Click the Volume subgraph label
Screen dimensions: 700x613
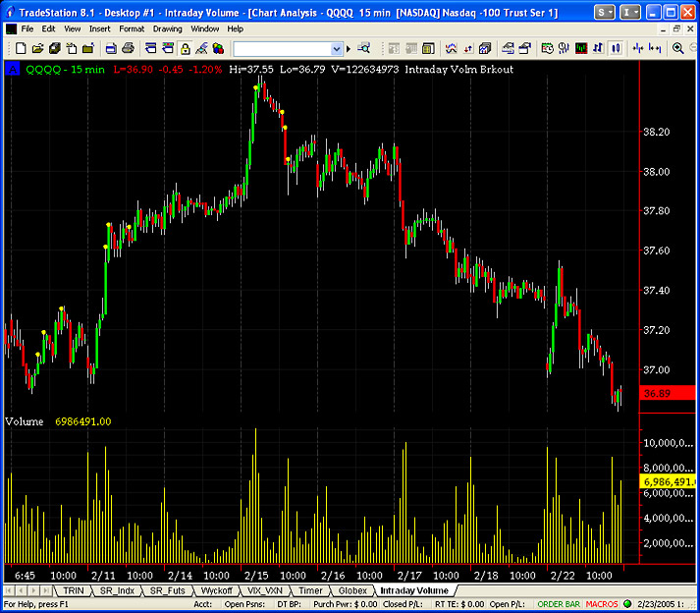coord(25,421)
